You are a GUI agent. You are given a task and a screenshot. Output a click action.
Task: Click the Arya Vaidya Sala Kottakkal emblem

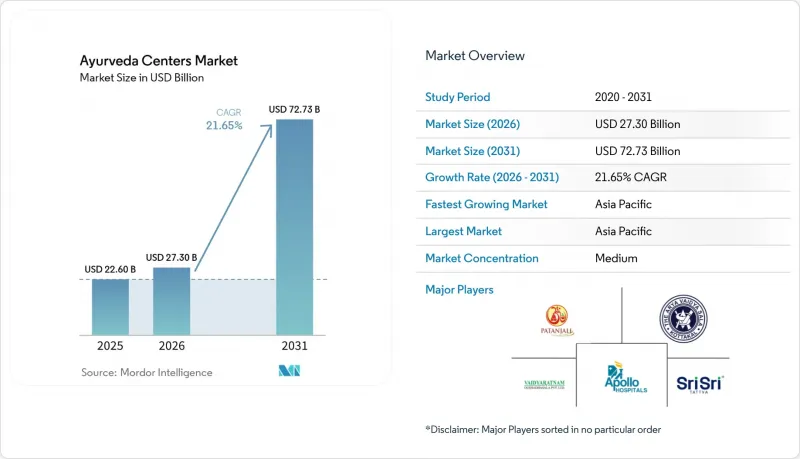[683, 319]
